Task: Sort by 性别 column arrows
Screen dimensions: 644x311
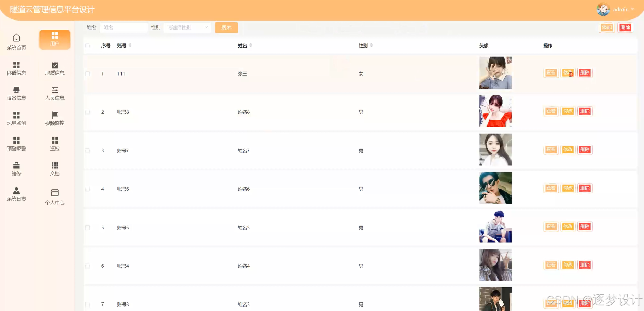Action: pyautogui.click(x=372, y=45)
